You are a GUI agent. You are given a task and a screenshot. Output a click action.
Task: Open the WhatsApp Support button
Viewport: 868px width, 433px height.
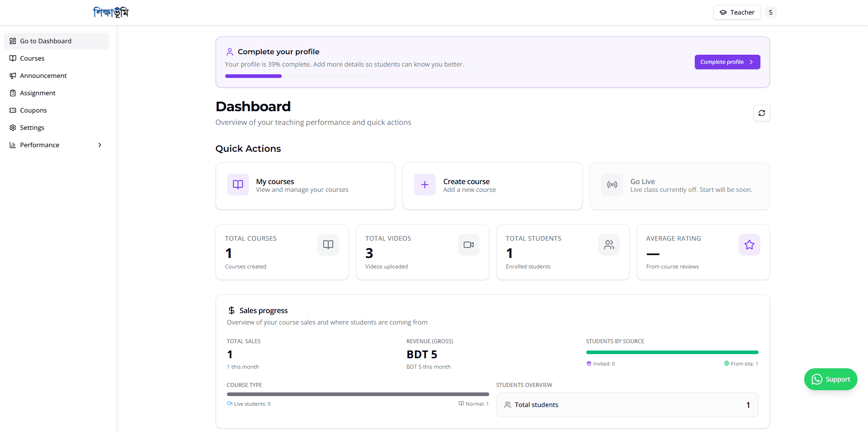[x=831, y=379]
